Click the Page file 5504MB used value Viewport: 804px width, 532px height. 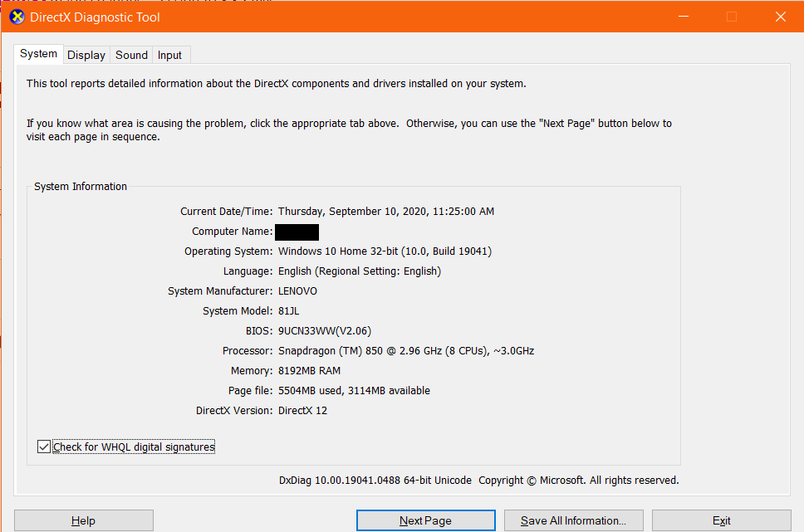click(354, 391)
